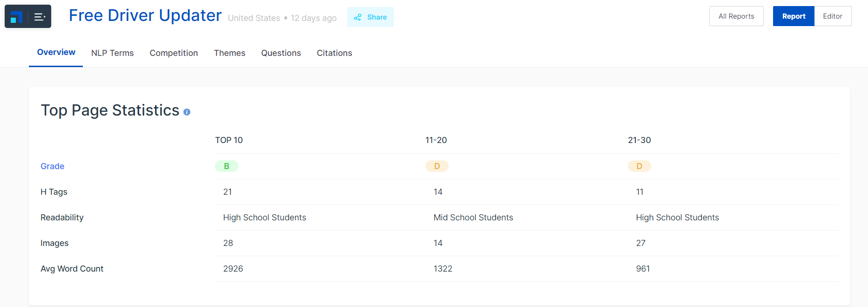This screenshot has width=868, height=307.
Task: Switch to Report view
Action: [x=794, y=16]
